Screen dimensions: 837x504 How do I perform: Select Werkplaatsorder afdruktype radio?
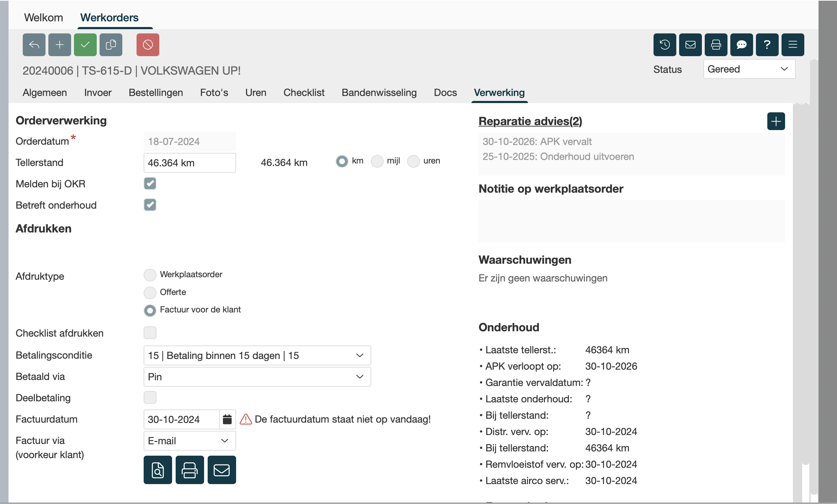click(x=150, y=275)
